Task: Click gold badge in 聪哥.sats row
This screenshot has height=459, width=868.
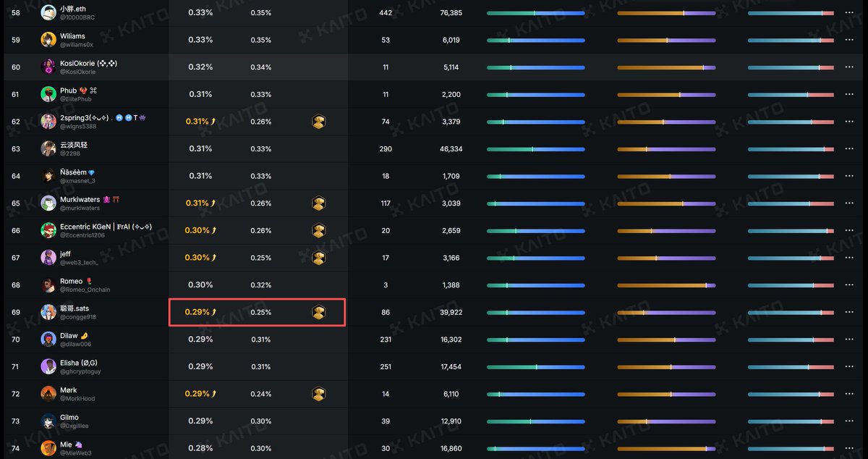Action: click(x=318, y=312)
